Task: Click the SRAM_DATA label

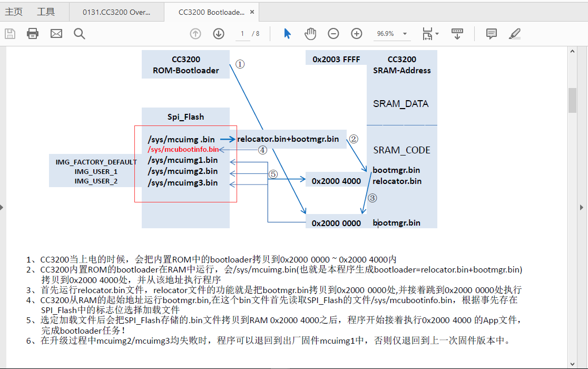Action: (x=400, y=104)
